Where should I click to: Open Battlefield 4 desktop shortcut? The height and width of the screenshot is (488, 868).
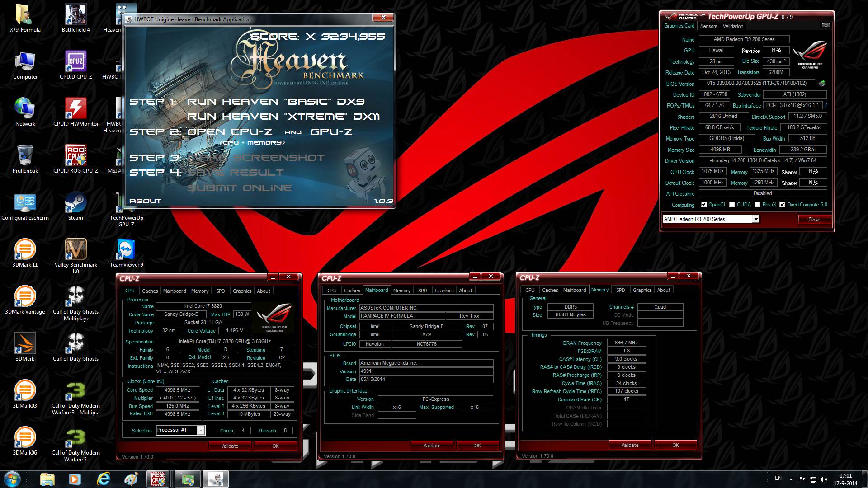click(x=75, y=19)
